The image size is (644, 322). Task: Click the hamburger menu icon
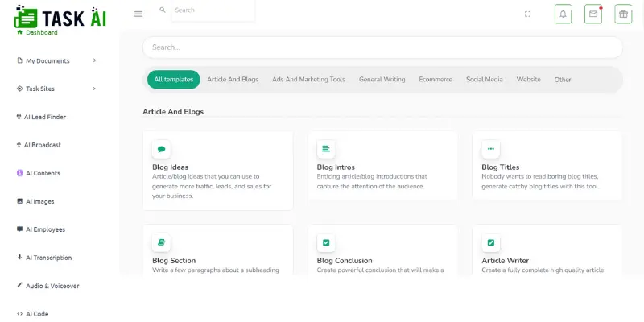point(138,14)
